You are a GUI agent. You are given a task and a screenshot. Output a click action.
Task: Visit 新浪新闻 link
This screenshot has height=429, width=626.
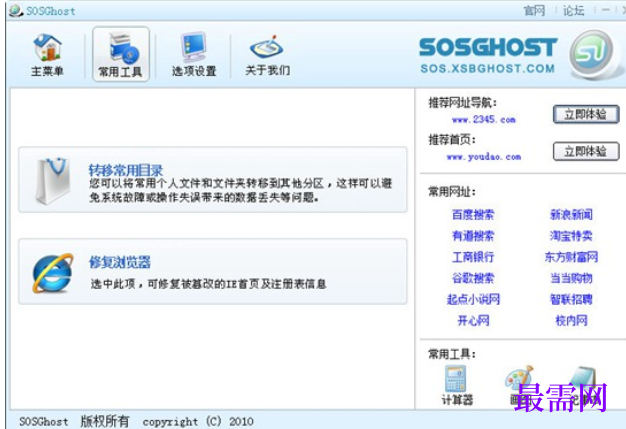click(571, 215)
